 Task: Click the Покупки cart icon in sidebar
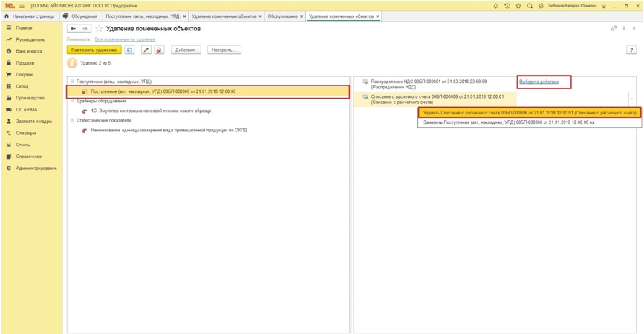(9, 75)
